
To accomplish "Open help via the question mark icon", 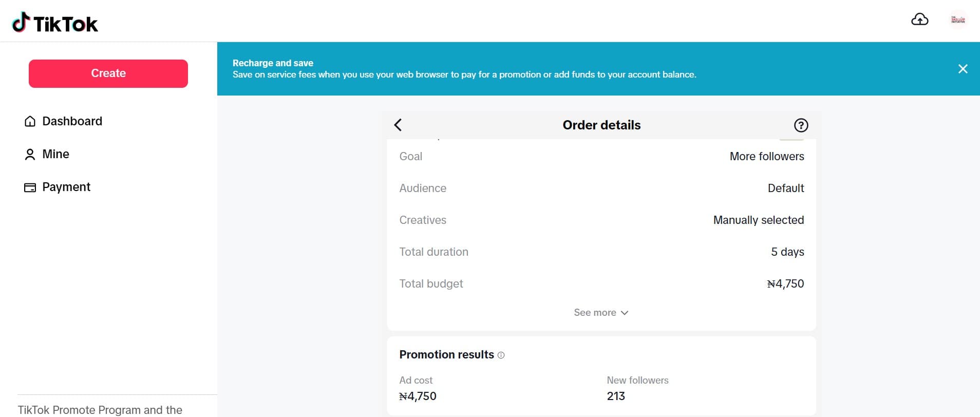I will pos(801,125).
